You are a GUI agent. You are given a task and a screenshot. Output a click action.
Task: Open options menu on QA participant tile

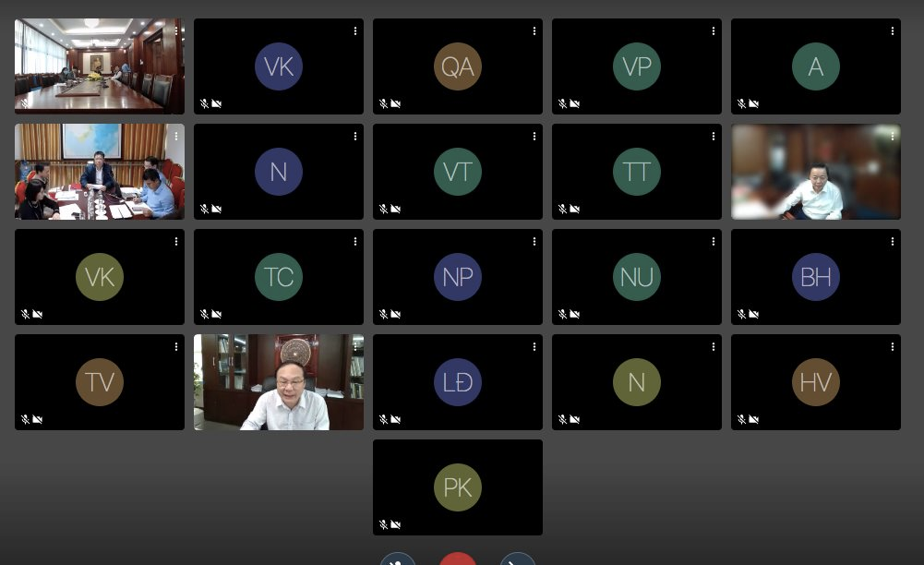[x=534, y=30]
